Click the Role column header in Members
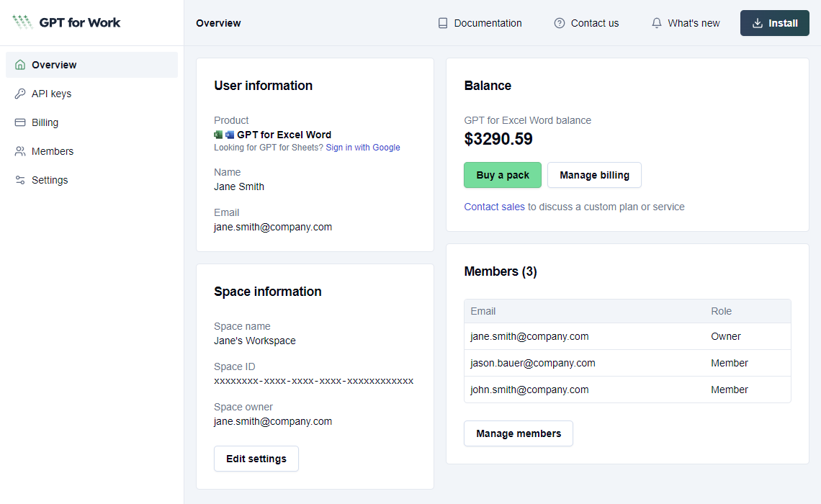The image size is (821, 504). pos(721,312)
